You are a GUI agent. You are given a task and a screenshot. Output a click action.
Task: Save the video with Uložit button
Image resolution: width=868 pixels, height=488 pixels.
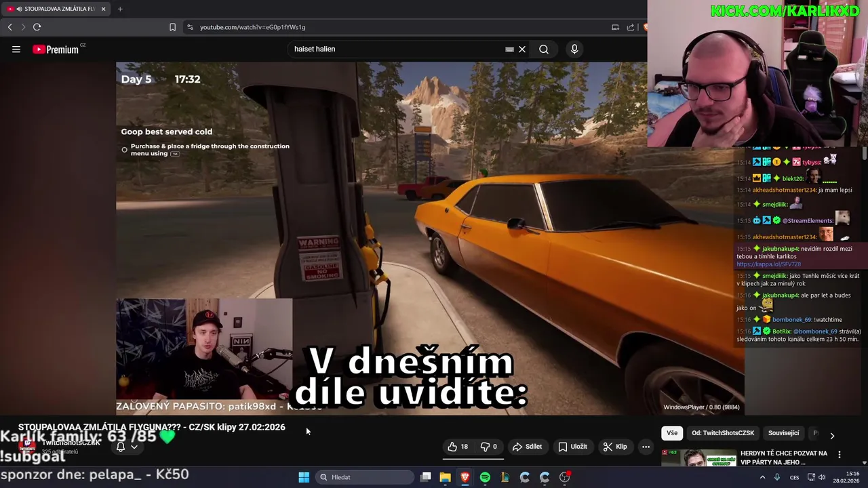point(572,447)
